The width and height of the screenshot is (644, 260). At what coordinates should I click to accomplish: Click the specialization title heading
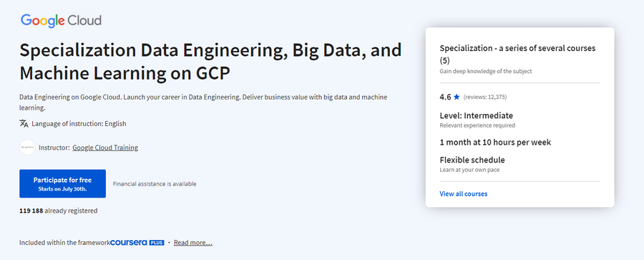(x=210, y=62)
